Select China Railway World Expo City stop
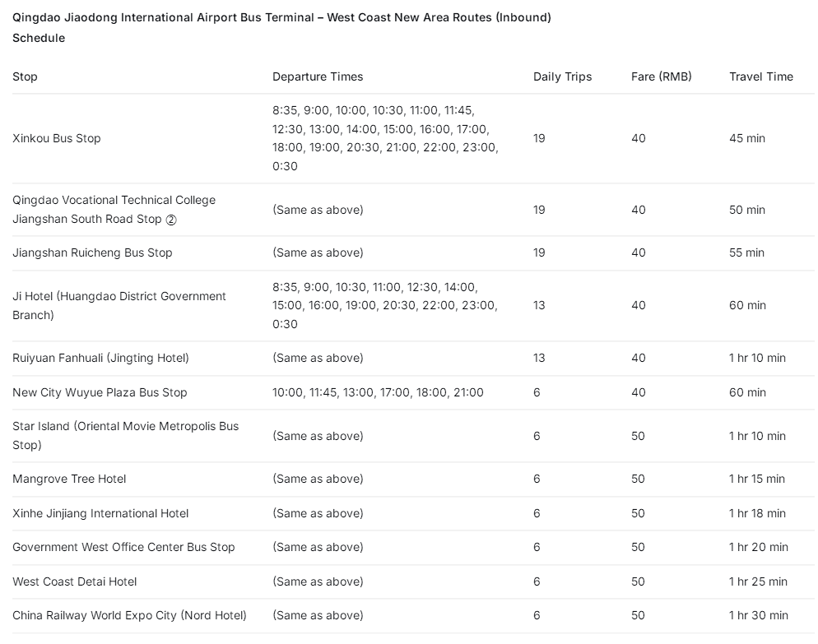Viewport: 818px width, 644px height. pos(129,616)
